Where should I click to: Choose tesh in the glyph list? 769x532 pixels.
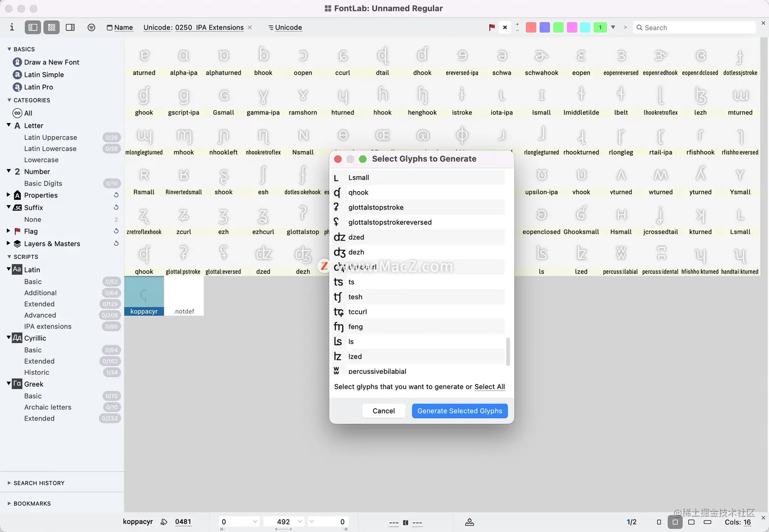coord(418,297)
